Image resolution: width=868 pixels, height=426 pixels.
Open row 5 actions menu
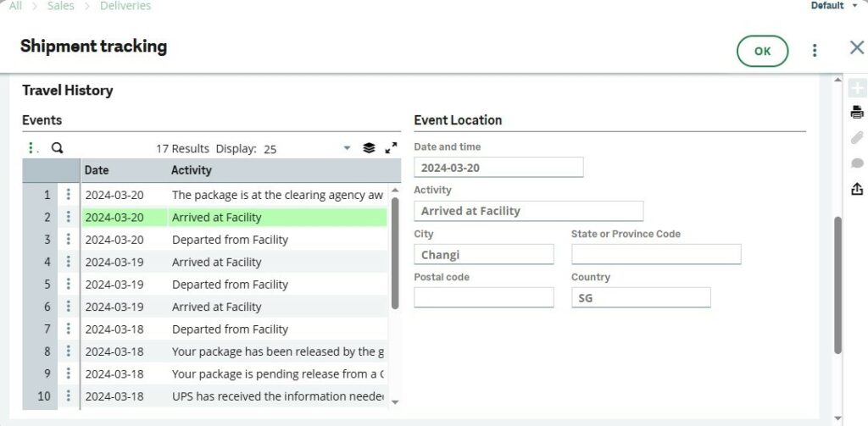coord(69,285)
